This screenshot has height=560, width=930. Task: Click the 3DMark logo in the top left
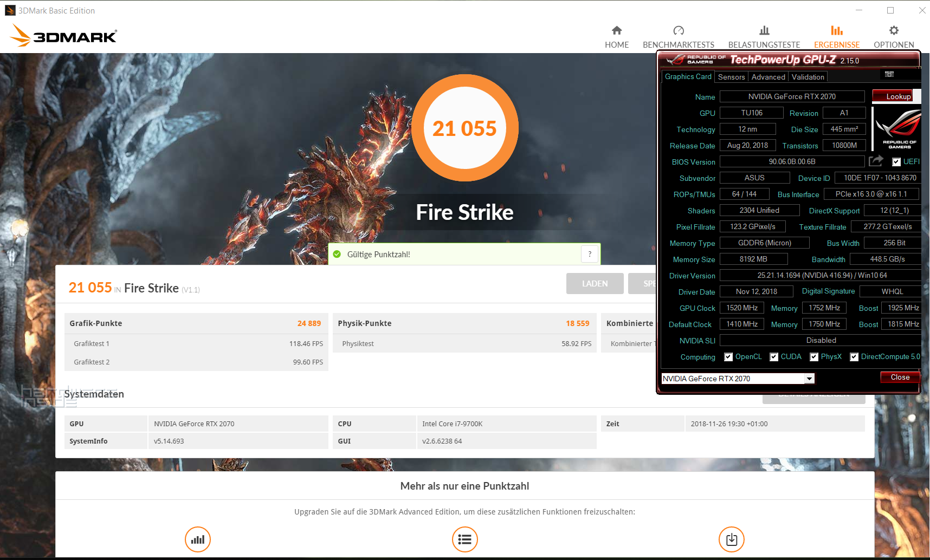(x=62, y=35)
